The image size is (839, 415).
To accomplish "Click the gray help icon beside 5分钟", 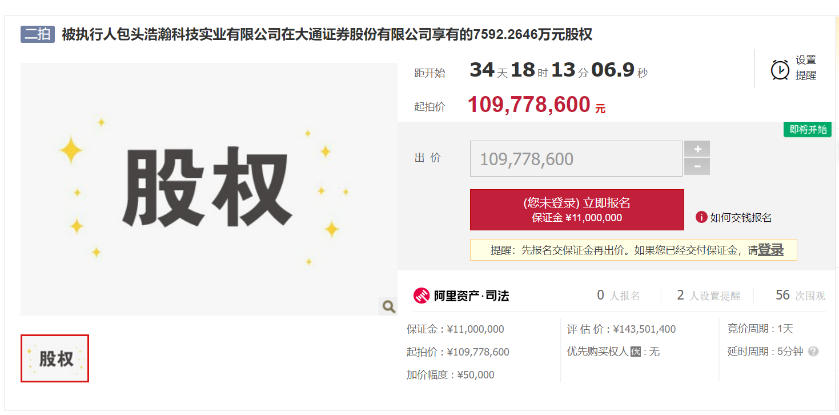I will pyautogui.click(x=813, y=352).
